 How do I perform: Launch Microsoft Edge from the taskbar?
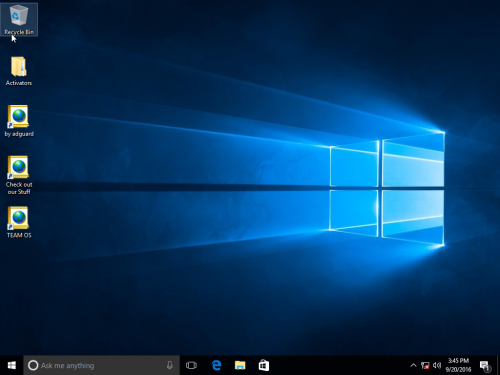pos(216,365)
